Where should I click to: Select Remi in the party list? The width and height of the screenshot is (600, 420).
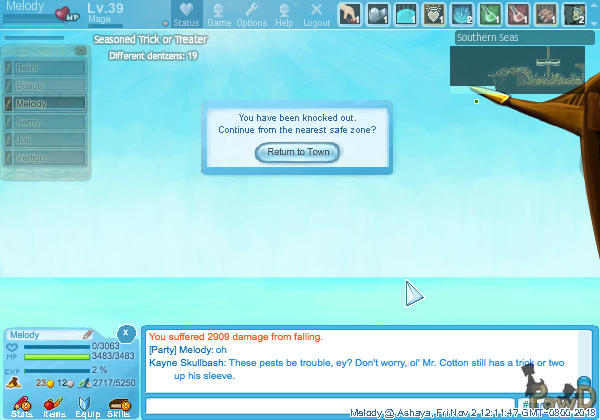pyautogui.click(x=47, y=66)
